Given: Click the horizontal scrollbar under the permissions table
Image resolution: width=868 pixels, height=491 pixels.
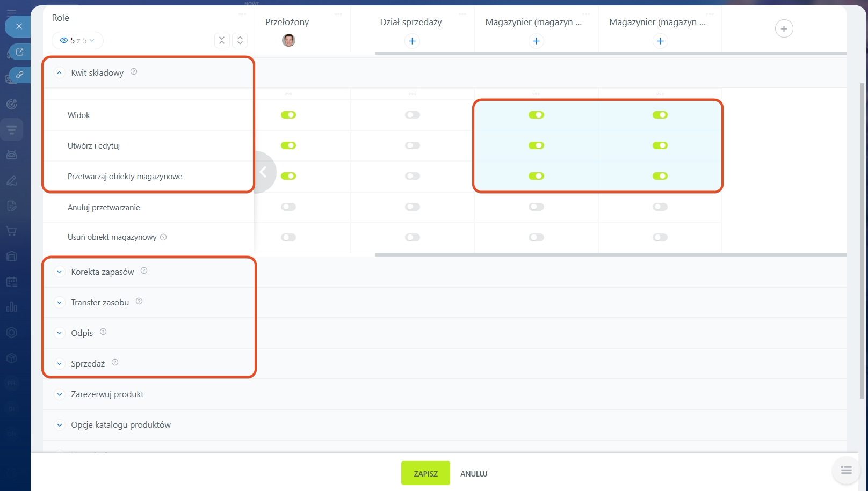Looking at the screenshot, I should [610, 255].
